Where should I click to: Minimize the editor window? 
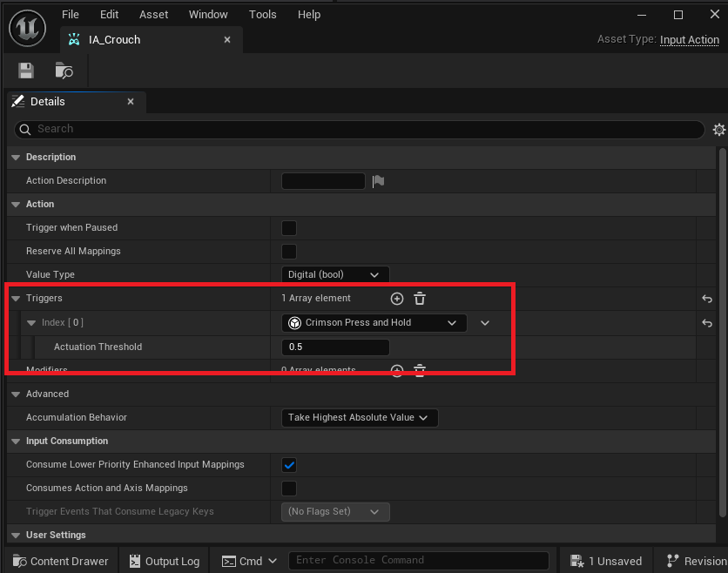tap(642, 15)
